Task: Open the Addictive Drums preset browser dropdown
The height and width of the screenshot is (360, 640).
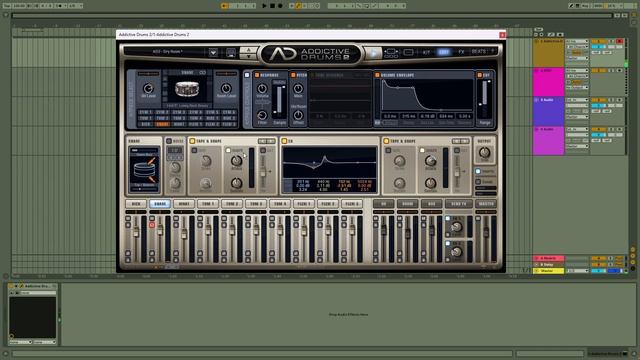Action: (213, 53)
